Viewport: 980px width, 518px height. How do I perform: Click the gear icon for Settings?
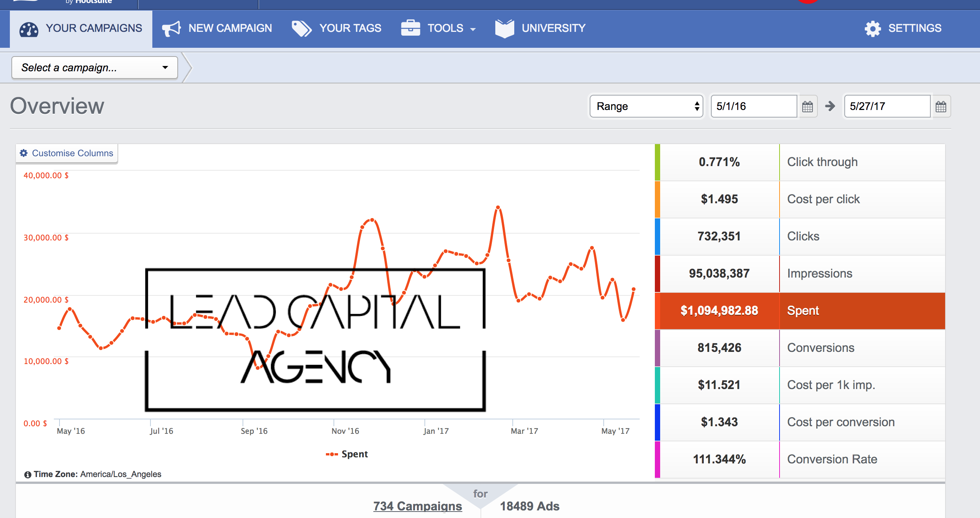(x=873, y=28)
